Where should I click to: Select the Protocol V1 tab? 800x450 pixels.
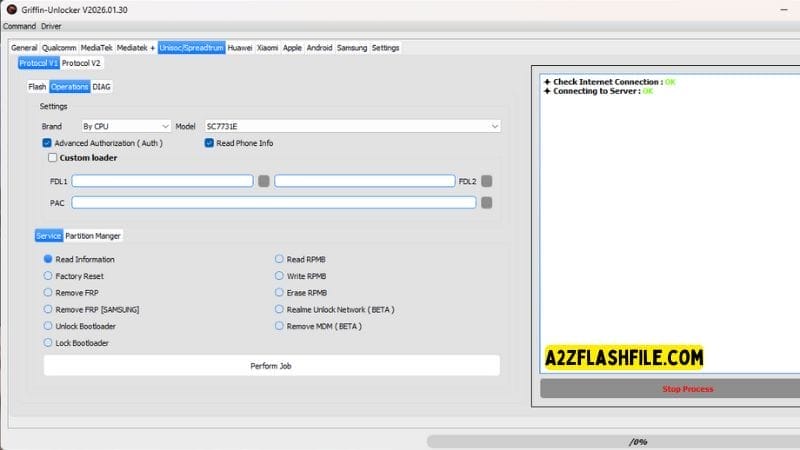tap(39, 63)
